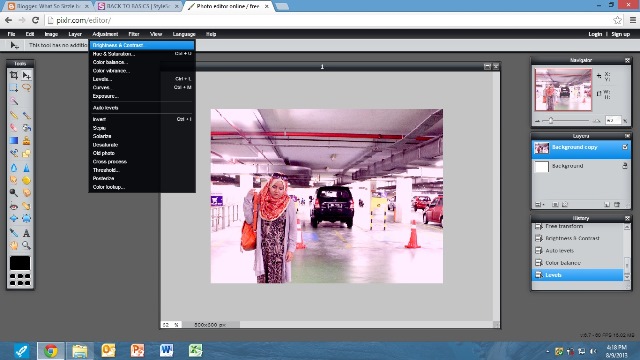
Task: Select the Type text tool
Action: pos(27,233)
